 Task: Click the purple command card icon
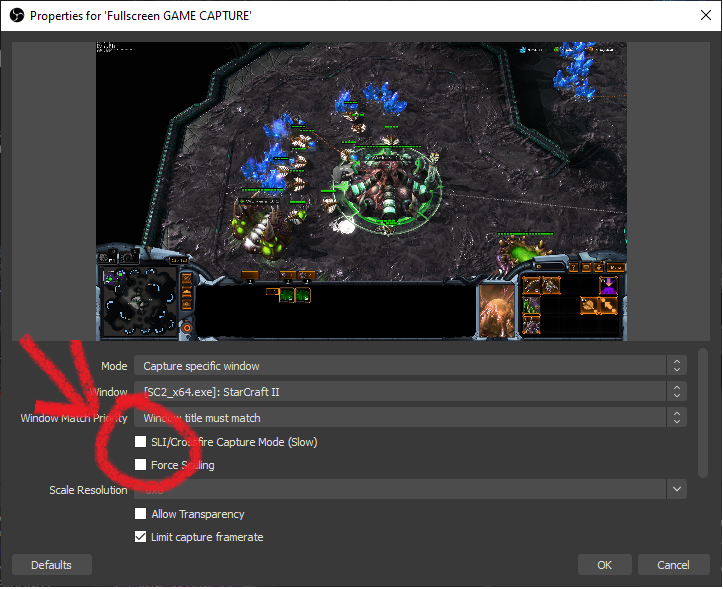click(x=608, y=285)
